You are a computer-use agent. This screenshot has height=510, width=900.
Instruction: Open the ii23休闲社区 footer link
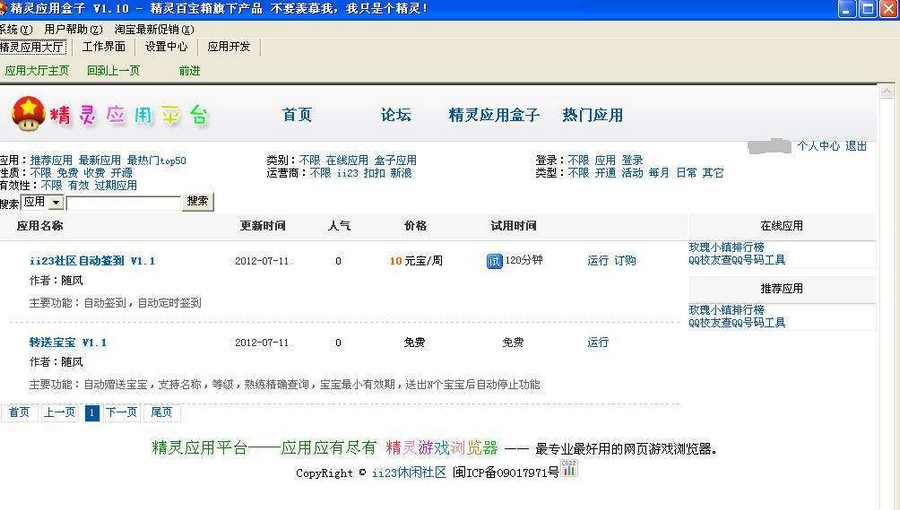tap(409, 473)
